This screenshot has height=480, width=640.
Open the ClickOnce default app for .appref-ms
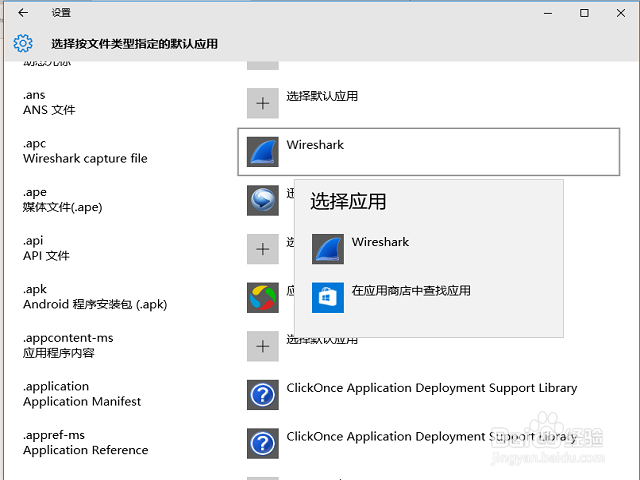(x=431, y=437)
